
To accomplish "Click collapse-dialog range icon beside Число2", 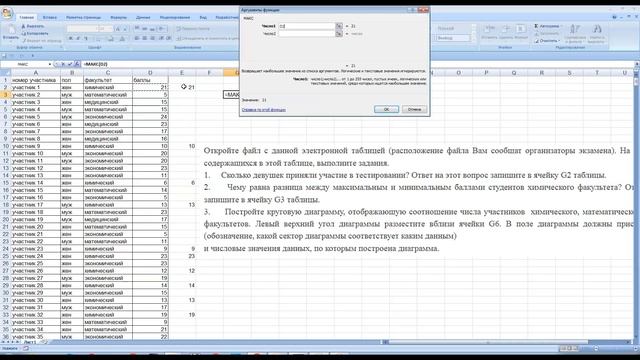I will pyautogui.click(x=339, y=34).
